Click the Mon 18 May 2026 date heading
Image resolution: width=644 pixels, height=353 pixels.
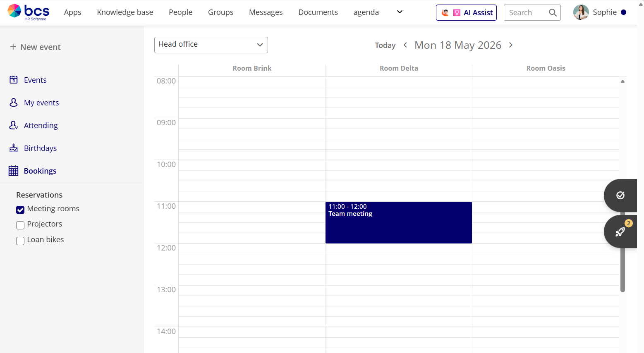click(458, 45)
